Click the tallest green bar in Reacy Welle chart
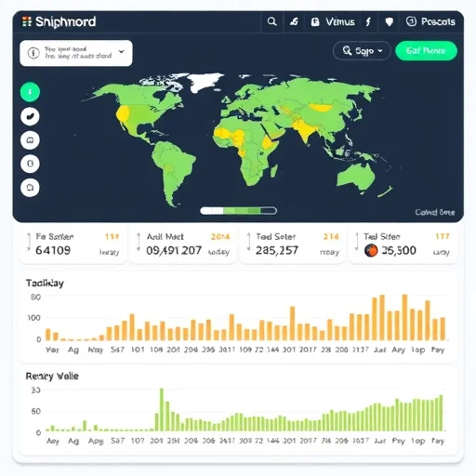Image resolution: width=476 pixels, height=476 pixels. (162, 409)
